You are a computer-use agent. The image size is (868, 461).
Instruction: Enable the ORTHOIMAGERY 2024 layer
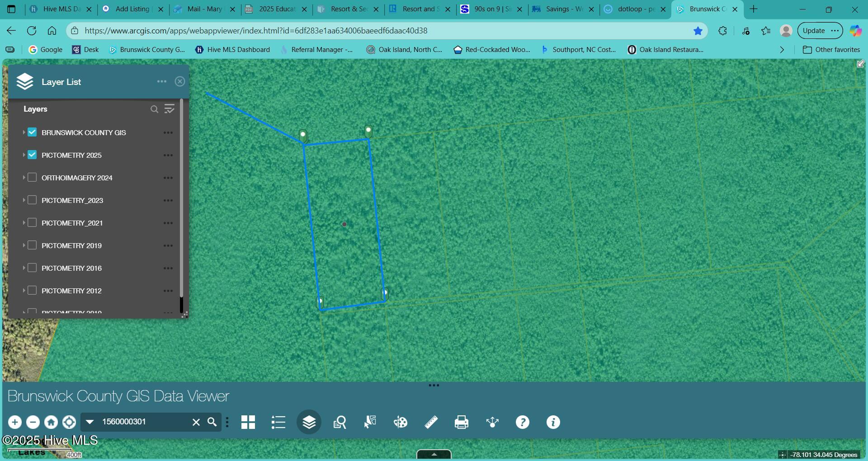coord(32,177)
